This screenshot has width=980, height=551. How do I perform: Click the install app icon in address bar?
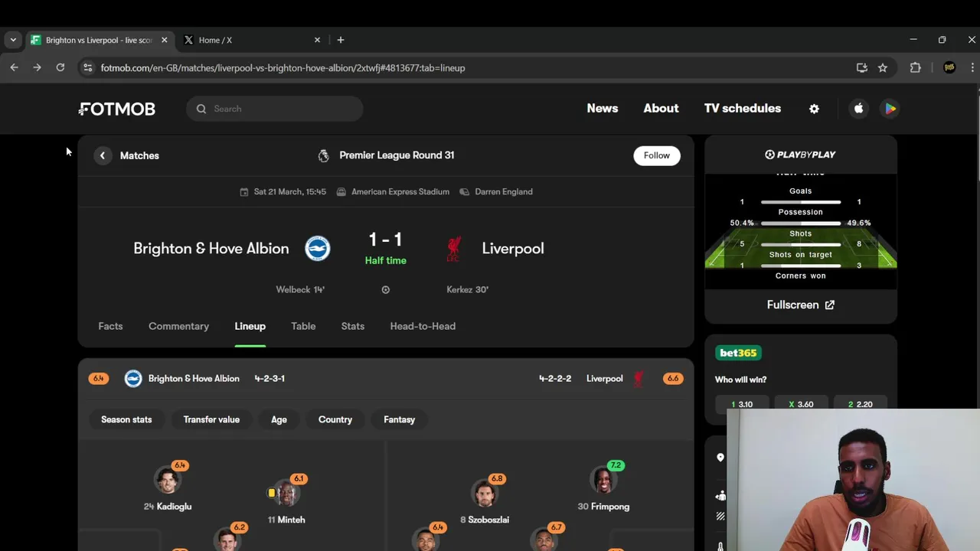point(862,67)
